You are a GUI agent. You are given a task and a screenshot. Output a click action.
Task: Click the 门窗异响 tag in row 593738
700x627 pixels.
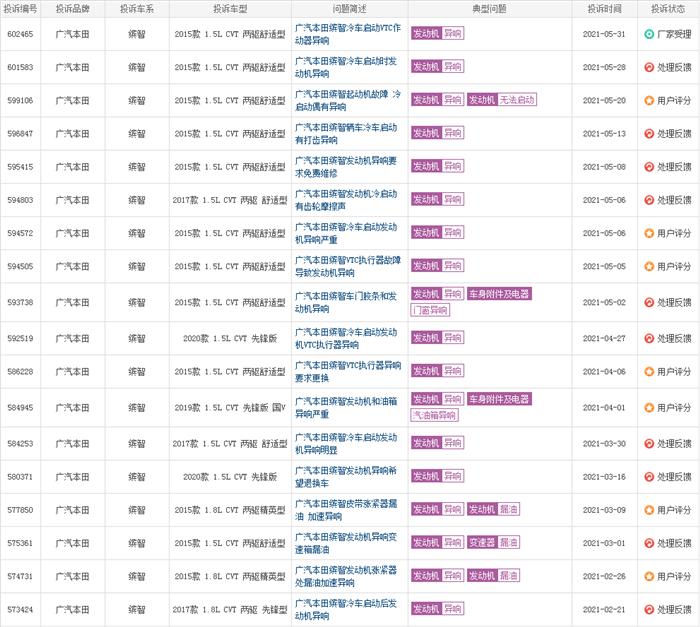pos(430,310)
